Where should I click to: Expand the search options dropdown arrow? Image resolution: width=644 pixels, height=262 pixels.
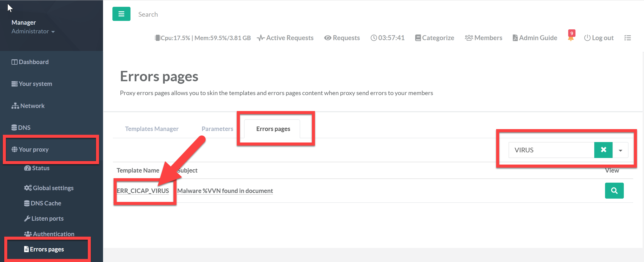pos(620,150)
